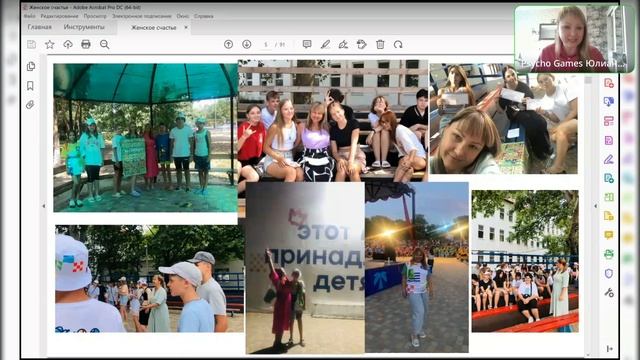Image resolution: width=640 pixels, height=360 pixels.
Task: Click the photo of boys in caps
Action: click(x=149, y=278)
